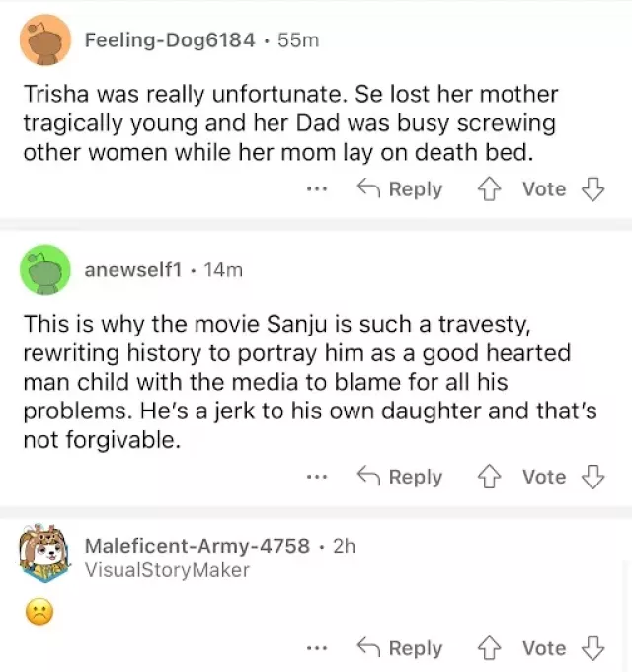Downvote Maleficent-Army-4758's sad emoji comment
Screen dimensions: 632x672
click(592, 648)
